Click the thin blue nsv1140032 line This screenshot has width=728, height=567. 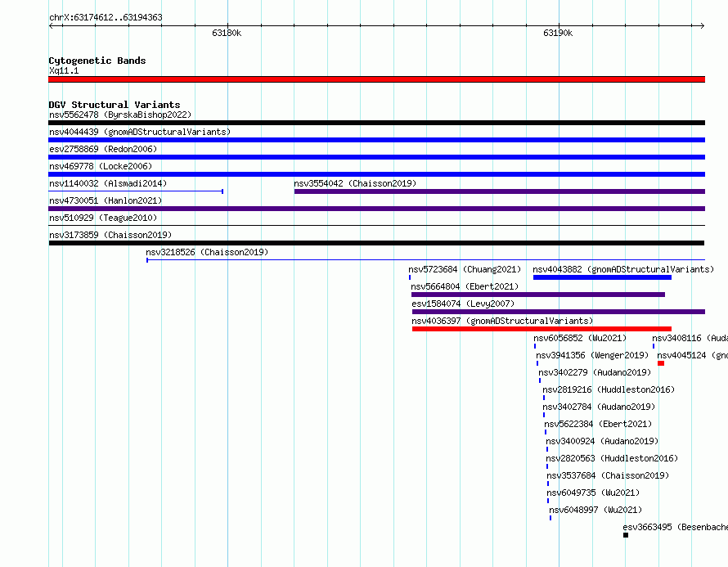click(x=136, y=191)
